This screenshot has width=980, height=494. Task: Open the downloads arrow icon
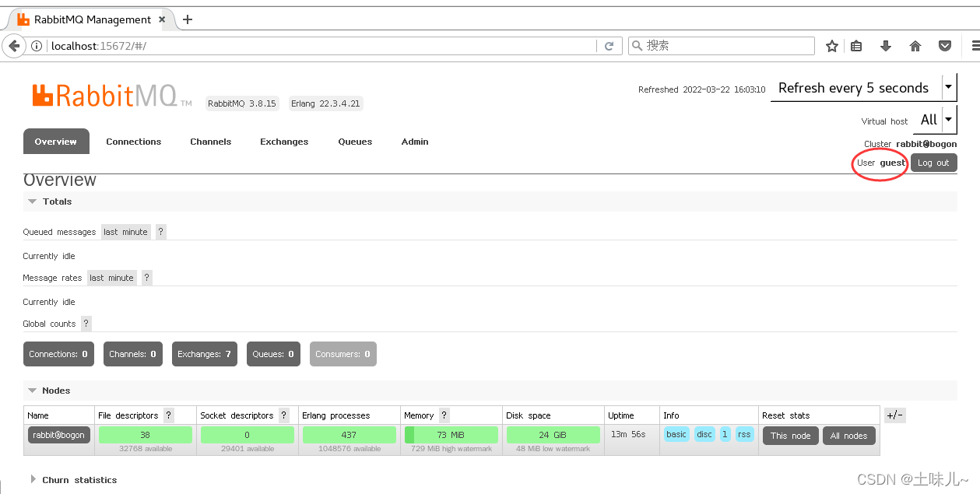click(885, 46)
